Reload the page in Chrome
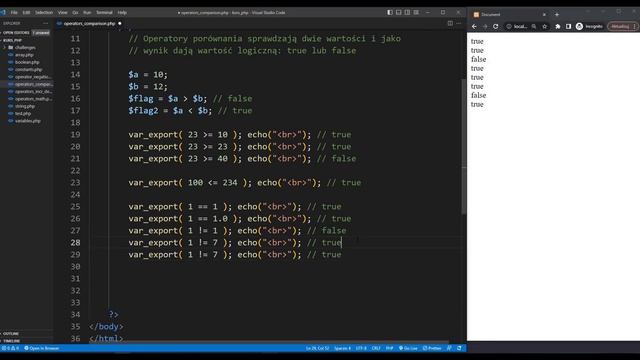640x360 pixels. pos(496,27)
